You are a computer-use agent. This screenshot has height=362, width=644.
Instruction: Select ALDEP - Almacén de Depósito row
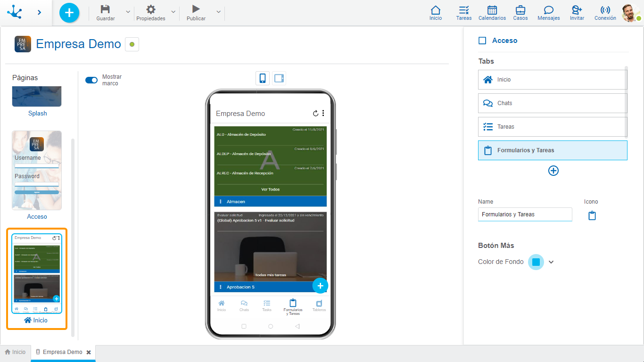[271, 154]
